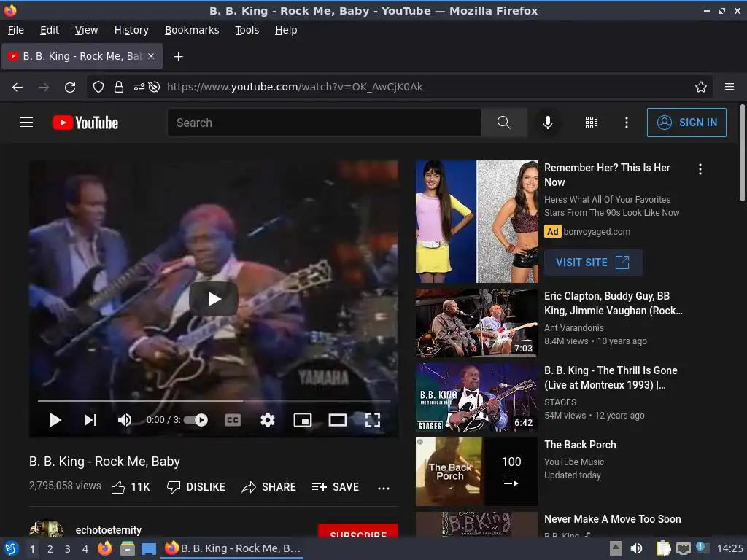
Task: Switch to theater mode icon
Action: coord(337,419)
